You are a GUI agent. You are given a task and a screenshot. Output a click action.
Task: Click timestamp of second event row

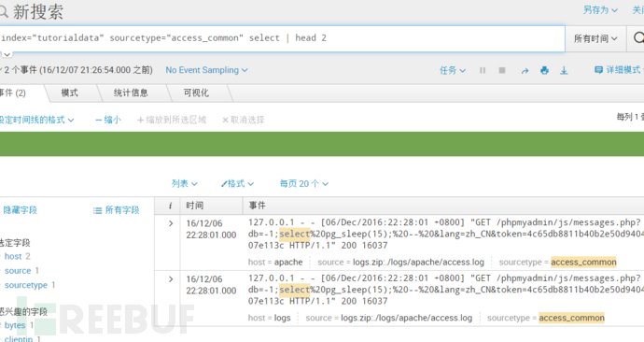point(211,285)
